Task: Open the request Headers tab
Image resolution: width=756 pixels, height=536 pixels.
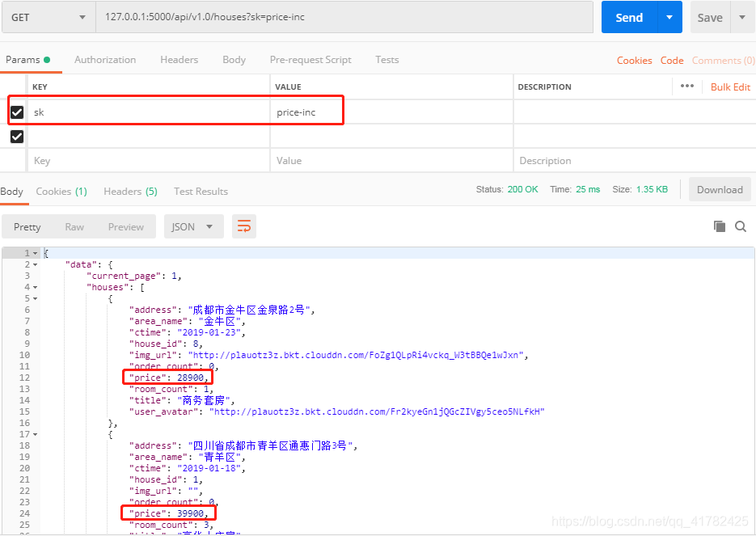Action: 179,60
